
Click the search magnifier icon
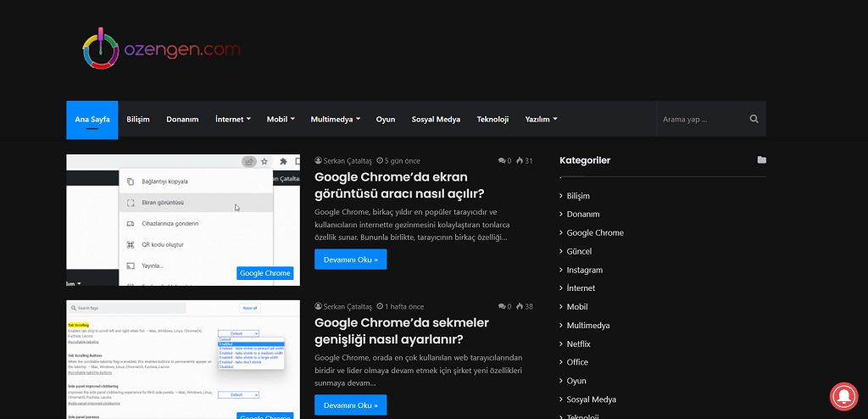pyautogui.click(x=754, y=120)
